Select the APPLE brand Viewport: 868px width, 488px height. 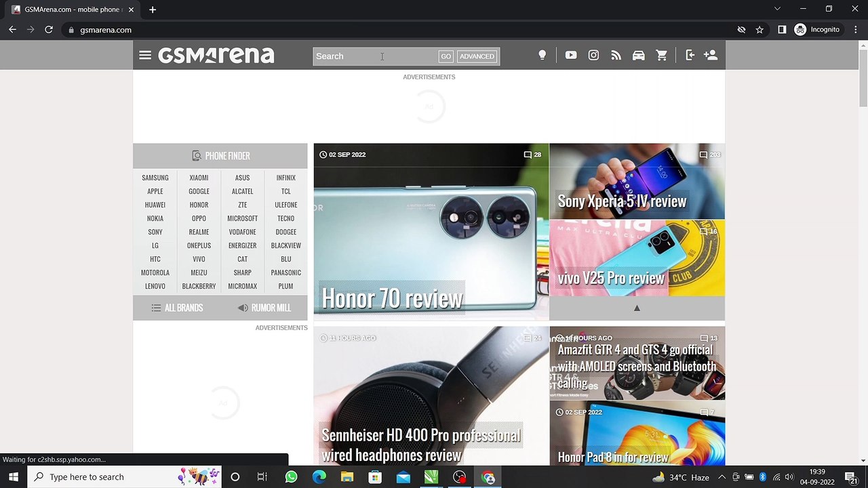tap(155, 191)
